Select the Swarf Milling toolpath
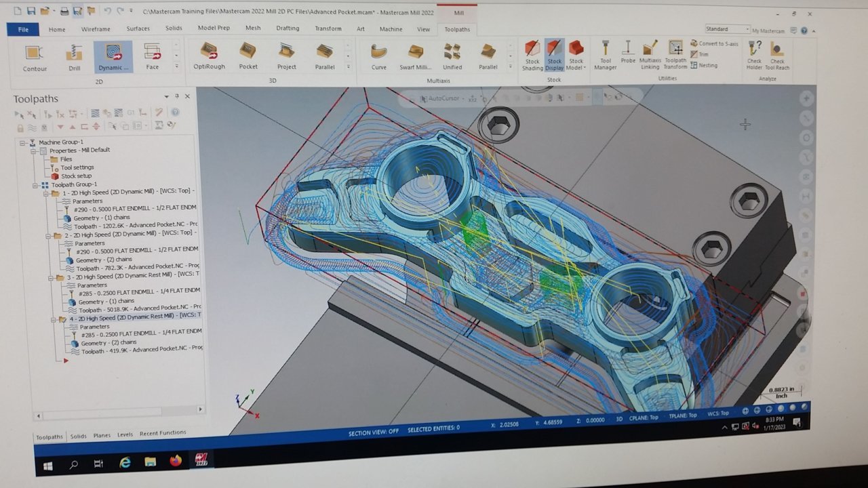 pyautogui.click(x=415, y=56)
